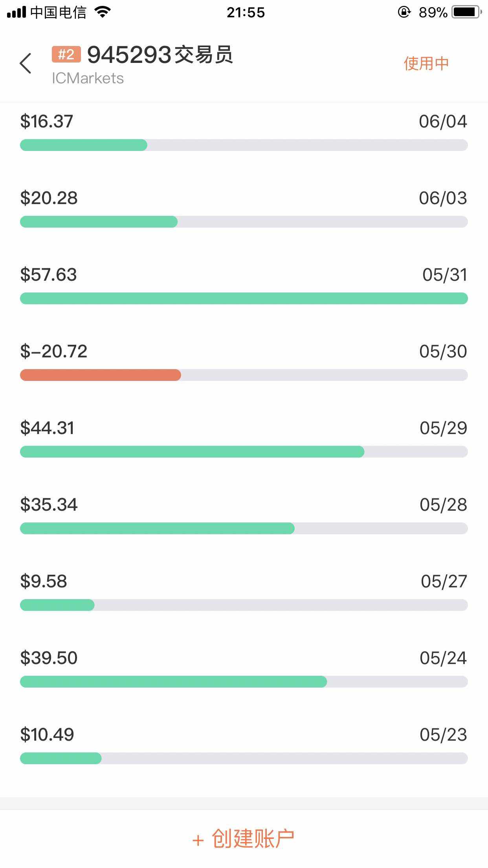Tap the $57.63 profit amount
This screenshot has width=488, height=868.
tap(48, 274)
